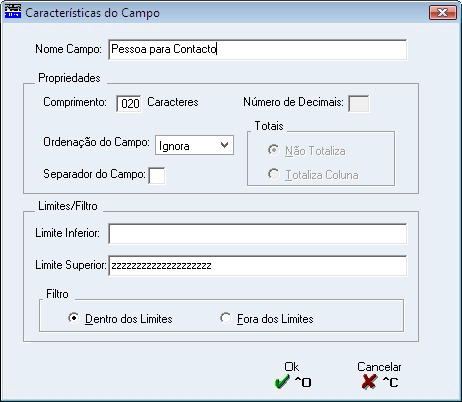Choose the Totaliza Coluna option
This screenshot has width=462, height=402.
273,174
